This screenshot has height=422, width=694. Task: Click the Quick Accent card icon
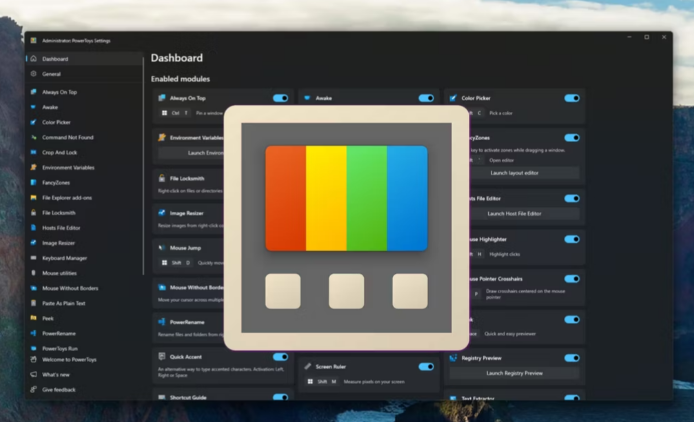pyautogui.click(x=162, y=356)
